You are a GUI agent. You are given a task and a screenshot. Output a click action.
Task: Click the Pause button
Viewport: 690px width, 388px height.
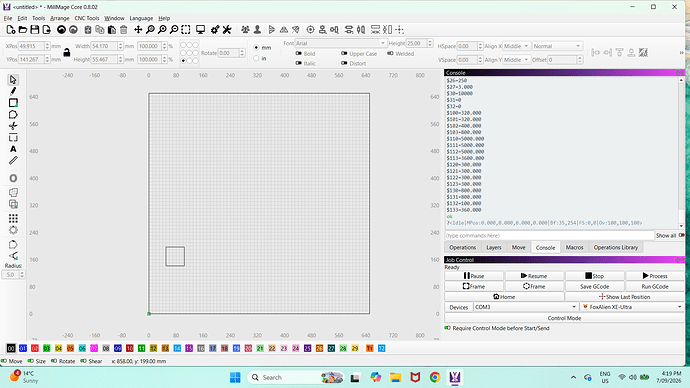pyautogui.click(x=474, y=276)
